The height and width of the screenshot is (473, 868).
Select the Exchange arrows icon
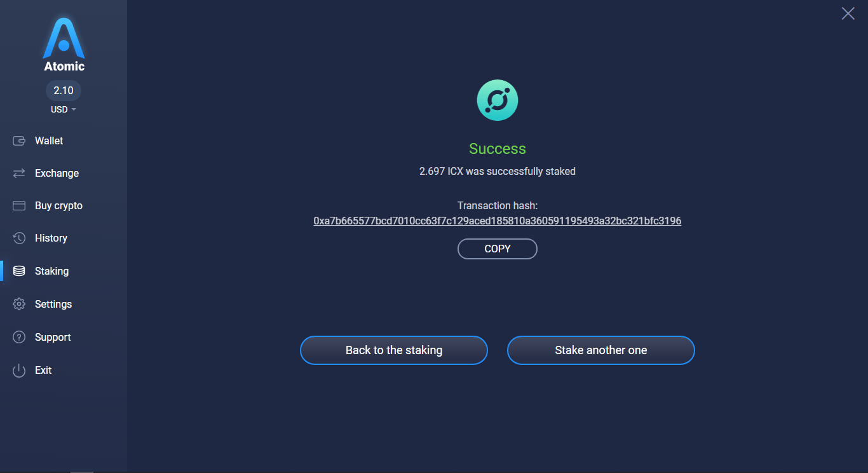(19, 174)
